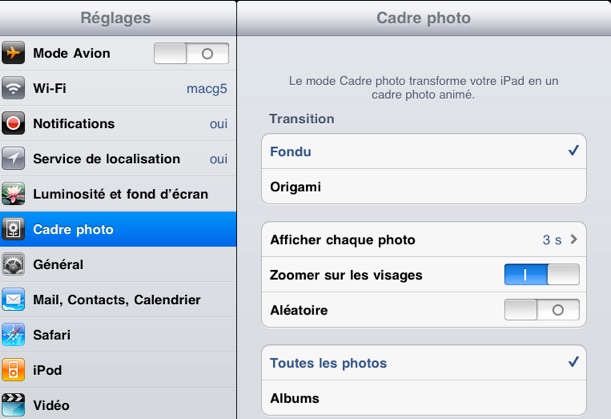Choose Toutes les photos option
This screenshot has height=419, width=611.
click(x=424, y=363)
